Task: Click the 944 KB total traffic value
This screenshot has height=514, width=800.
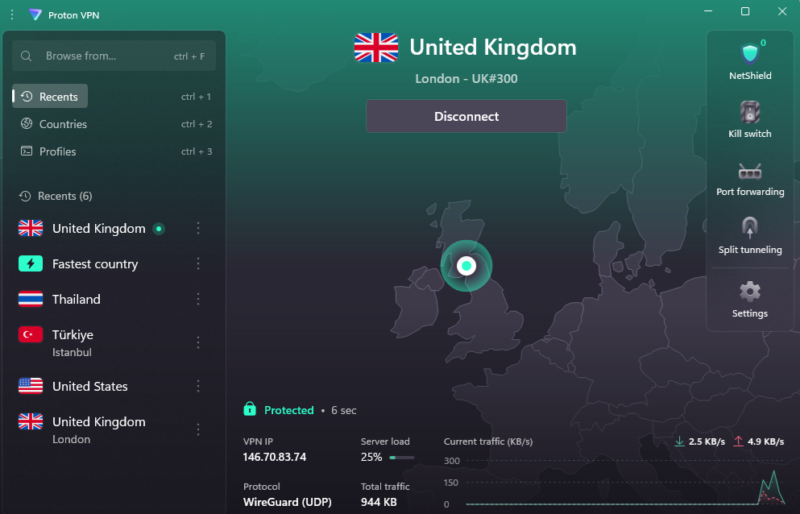Action: click(x=379, y=502)
